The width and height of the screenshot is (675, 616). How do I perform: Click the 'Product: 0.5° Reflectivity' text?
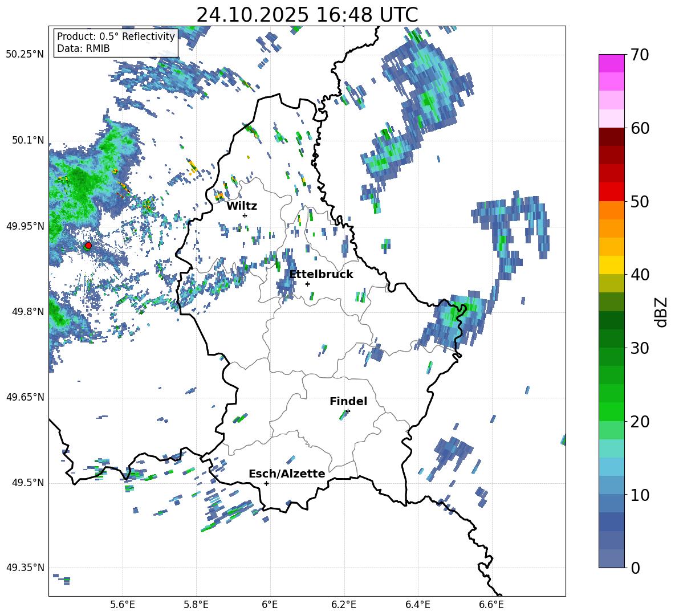pos(116,36)
